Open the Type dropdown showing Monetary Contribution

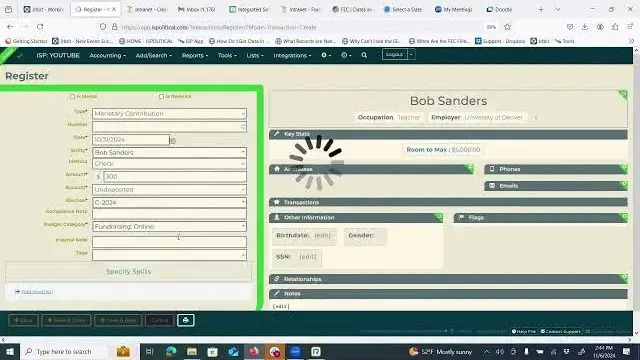(x=169, y=113)
